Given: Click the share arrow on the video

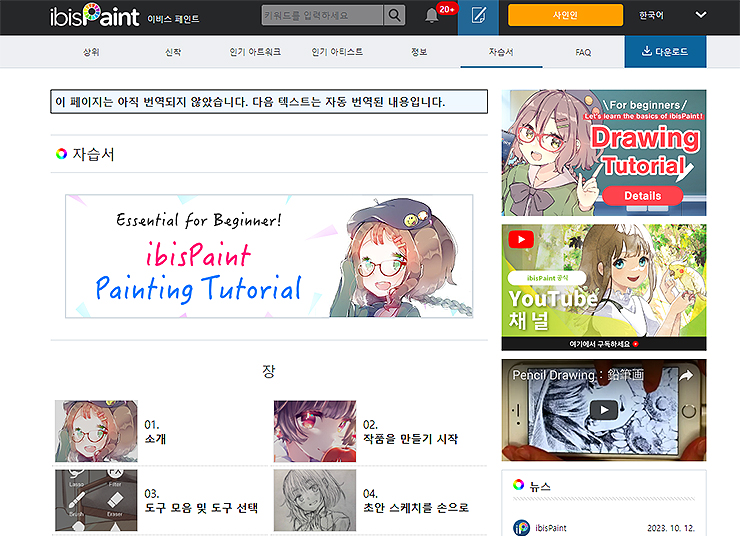Looking at the screenshot, I should tap(686, 375).
